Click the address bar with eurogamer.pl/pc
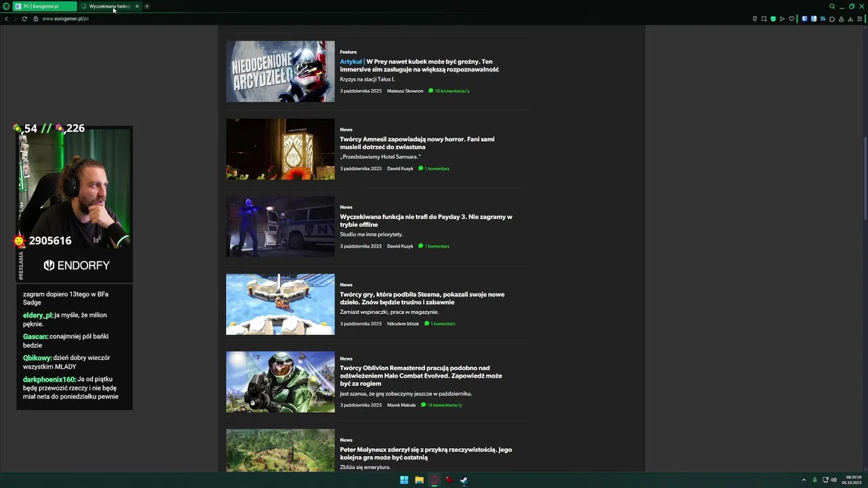This screenshot has width=868, height=488. 65,18
